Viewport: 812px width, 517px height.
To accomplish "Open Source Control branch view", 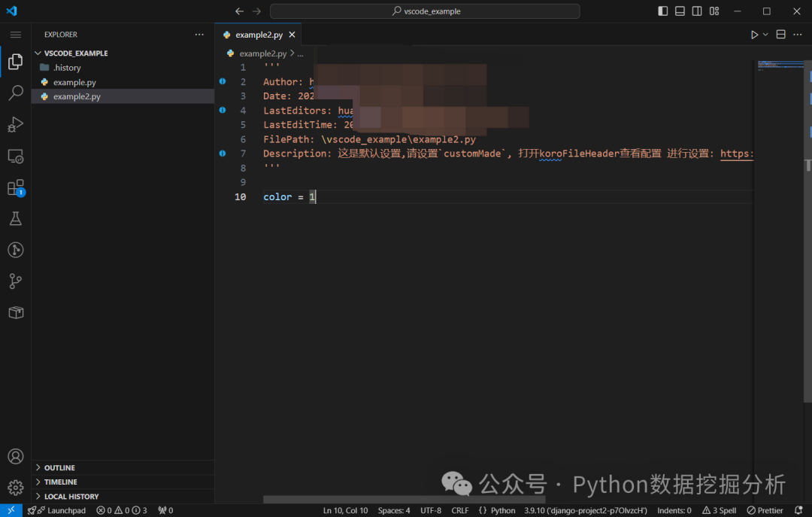I will pyautogui.click(x=16, y=281).
